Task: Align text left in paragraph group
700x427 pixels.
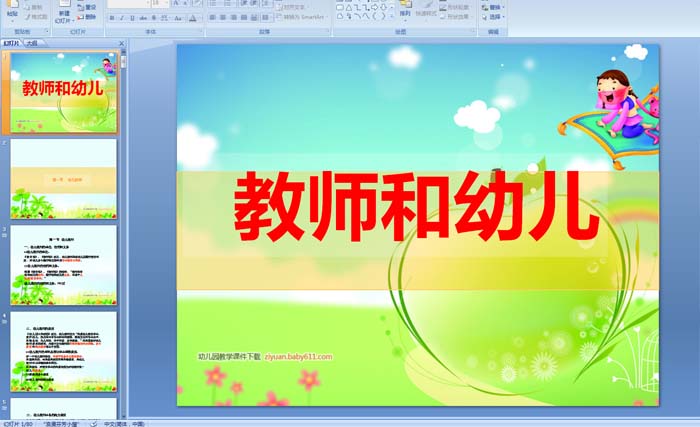Action: tap(212, 17)
